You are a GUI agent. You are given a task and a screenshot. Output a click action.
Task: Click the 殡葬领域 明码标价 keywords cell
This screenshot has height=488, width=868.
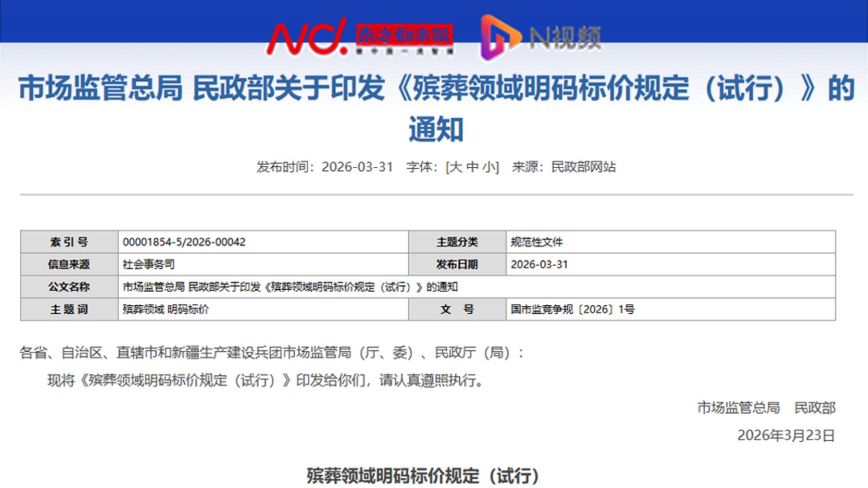click(166, 309)
